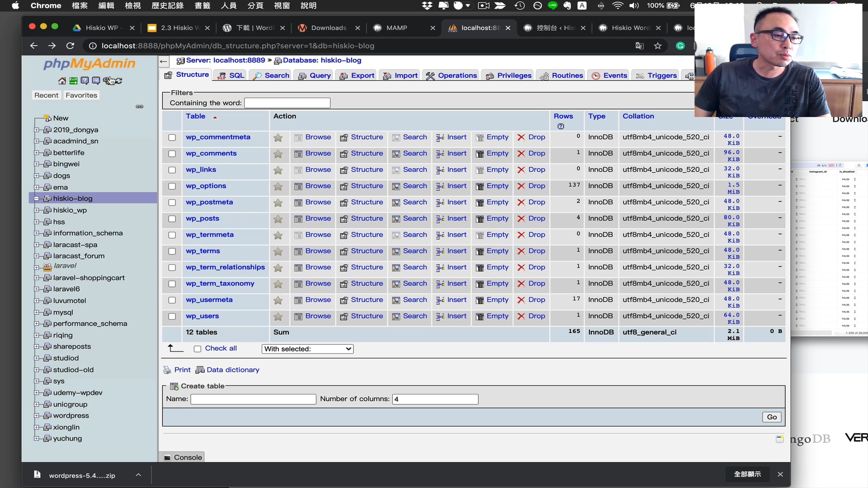Enable the Check all checkbox
Viewport: 868px width, 488px height.
tap(197, 349)
